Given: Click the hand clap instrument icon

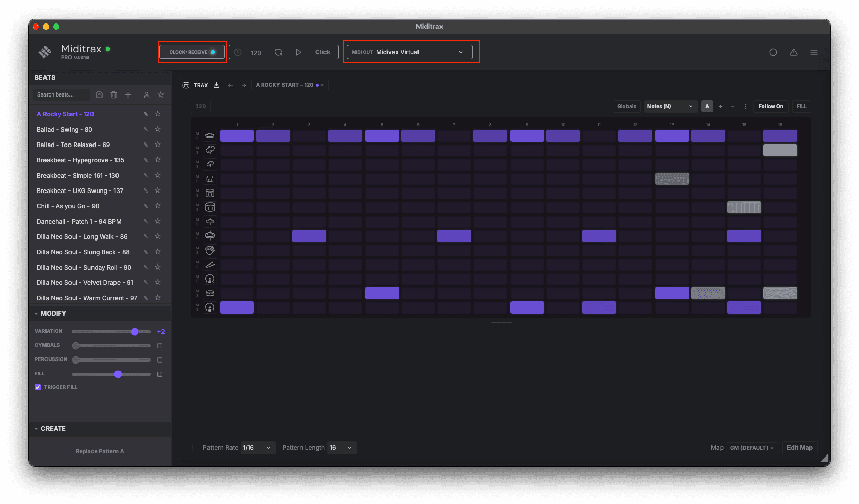Looking at the screenshot, I should pyautogui.click(x=210, y=250).
